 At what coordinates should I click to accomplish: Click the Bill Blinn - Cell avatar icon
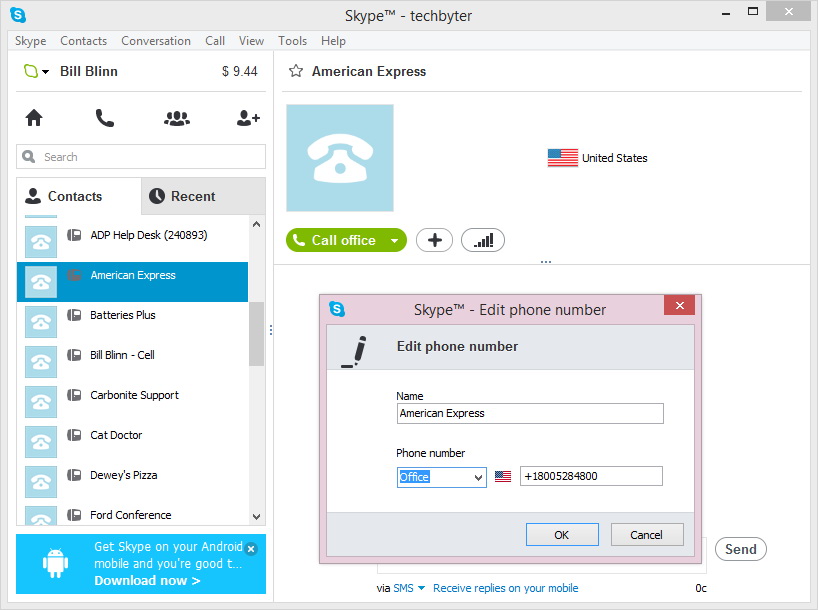click(41, 362)
